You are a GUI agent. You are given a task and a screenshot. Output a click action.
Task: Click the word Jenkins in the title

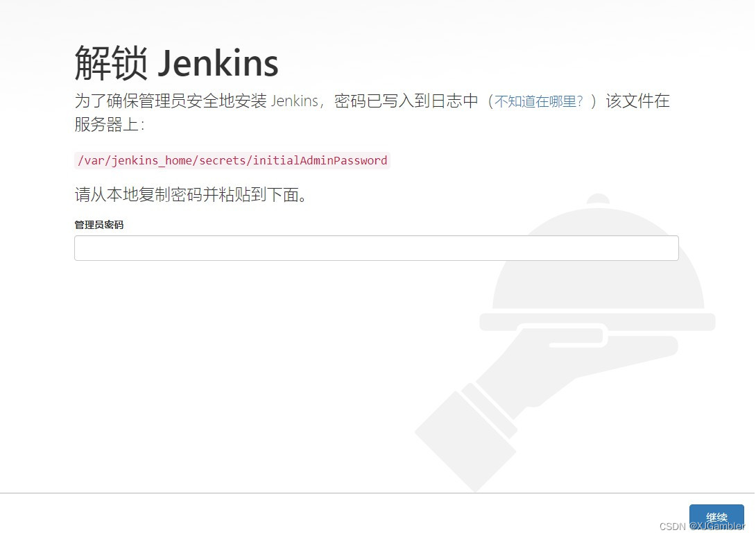[x=218, y=63]
